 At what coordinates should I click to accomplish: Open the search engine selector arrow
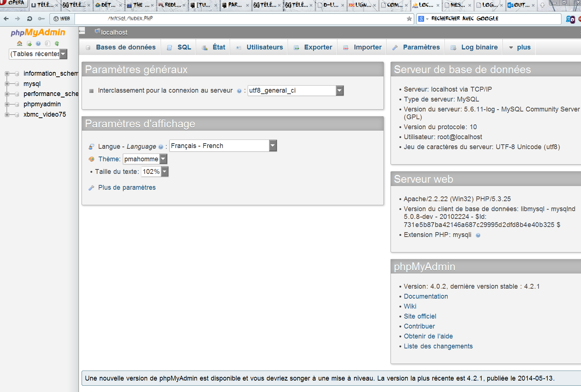coord(427,19)
